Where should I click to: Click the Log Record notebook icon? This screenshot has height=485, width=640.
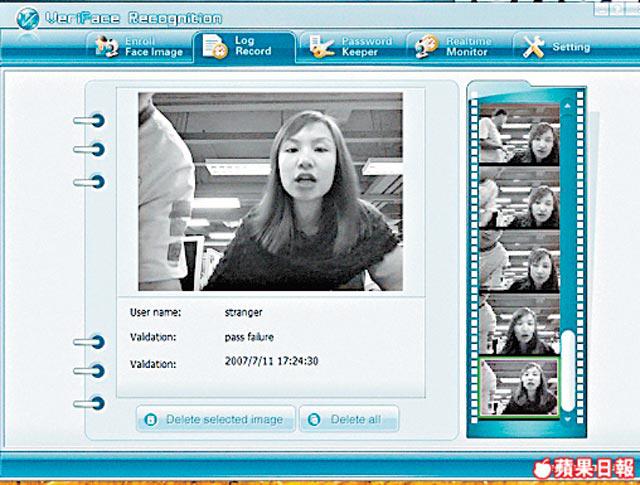pos(215,46)
